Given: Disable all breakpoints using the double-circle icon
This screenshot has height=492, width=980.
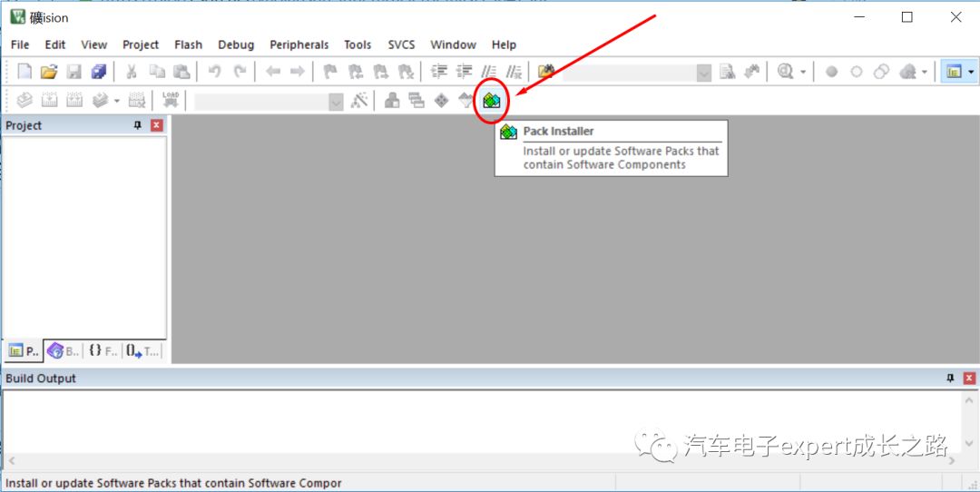Looking at the screenshot, I should point(881,72).
